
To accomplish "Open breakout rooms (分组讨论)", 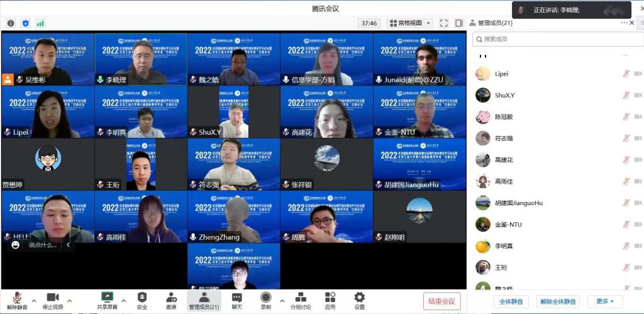I will click(x=301, y=300).
